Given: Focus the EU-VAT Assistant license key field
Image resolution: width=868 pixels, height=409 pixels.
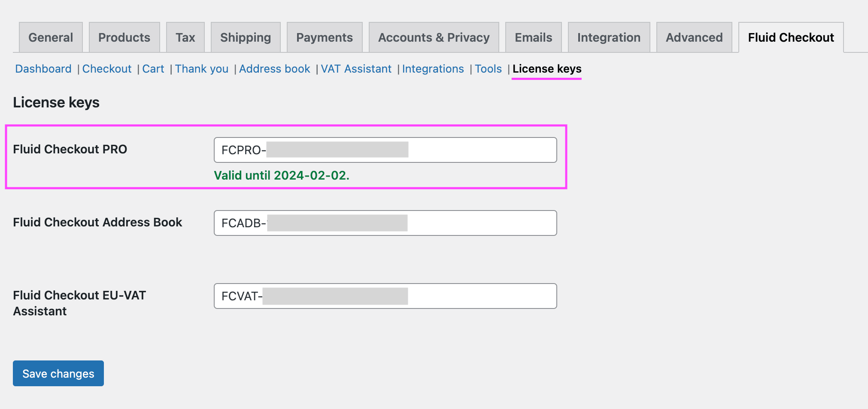Looking at the screenshot, I should click(x=481, y=296).
